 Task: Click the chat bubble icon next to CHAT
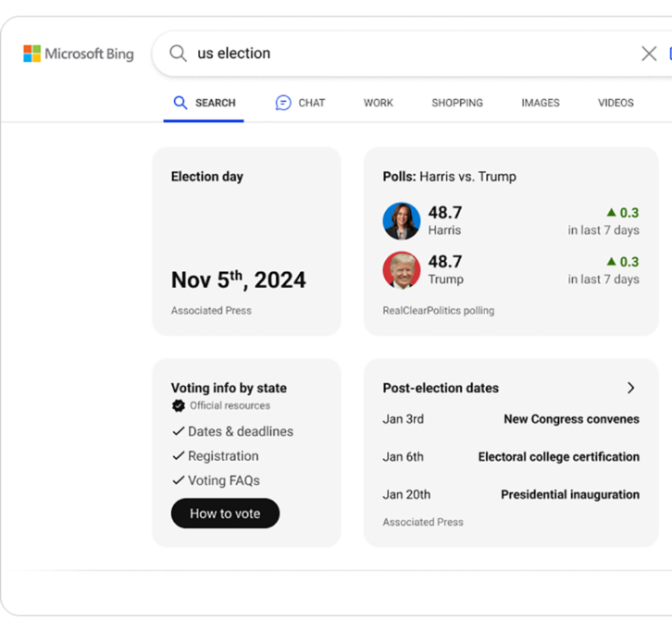point(283,103)
